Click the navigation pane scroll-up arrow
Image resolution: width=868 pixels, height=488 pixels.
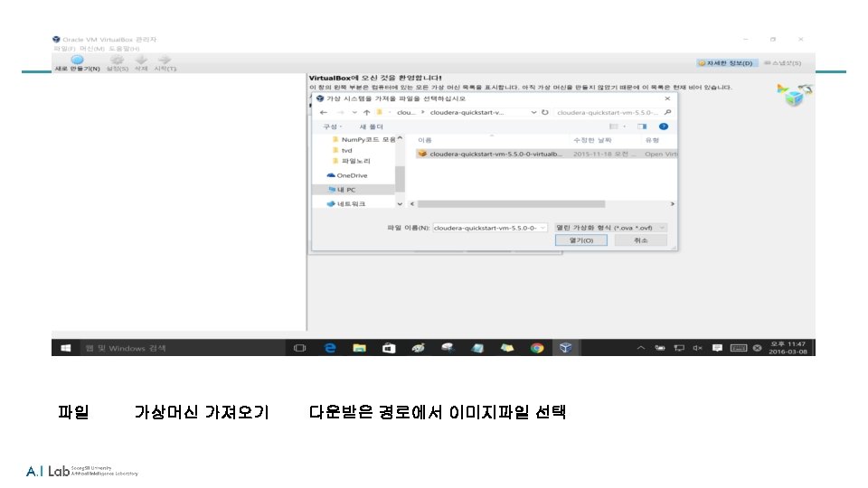click(x=400, y=138)
